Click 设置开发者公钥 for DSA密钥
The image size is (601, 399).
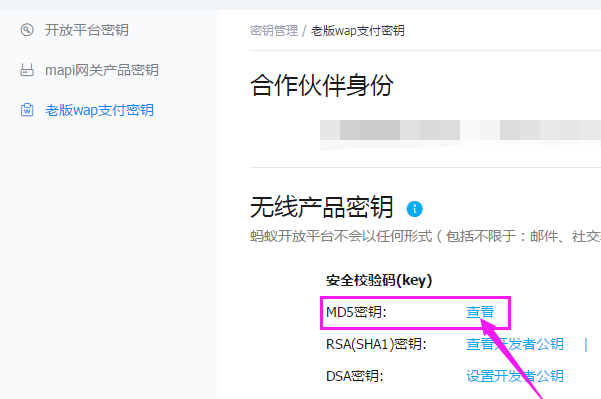point(515,376)
